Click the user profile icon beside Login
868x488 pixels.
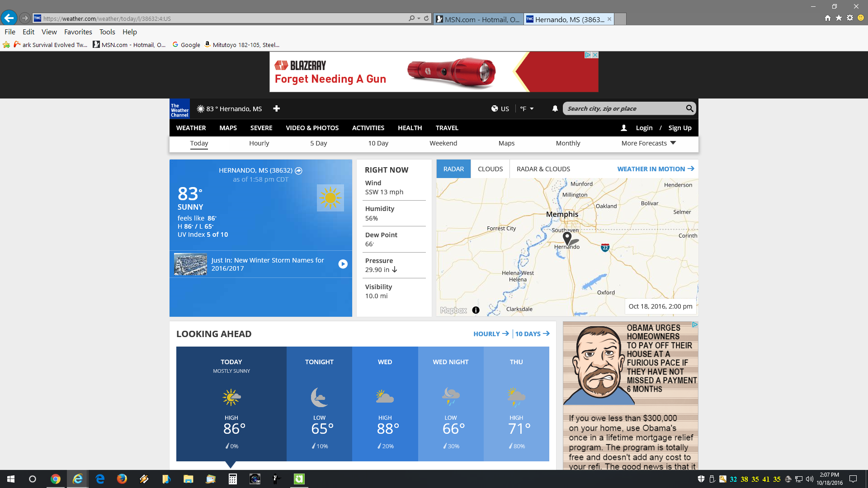pos(623,128)
